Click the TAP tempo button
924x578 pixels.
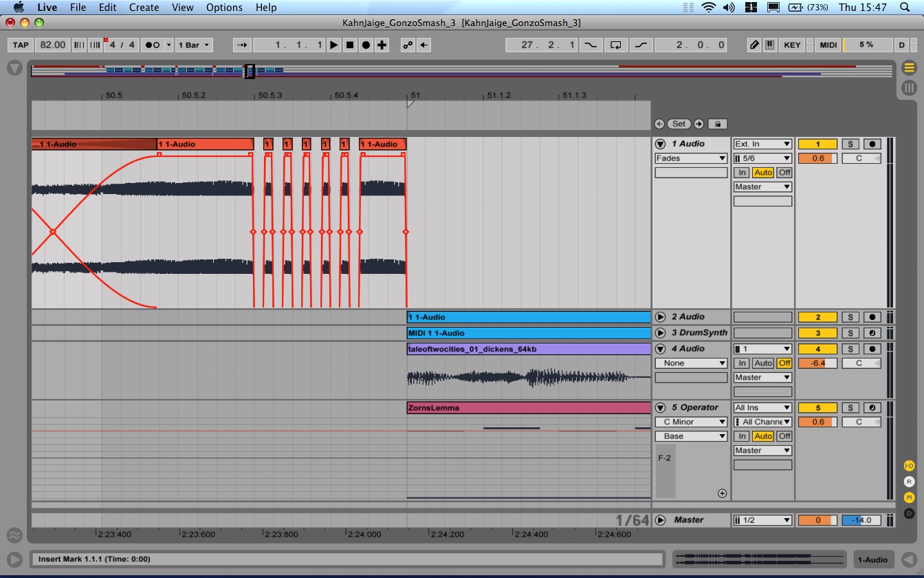[21, 45]
